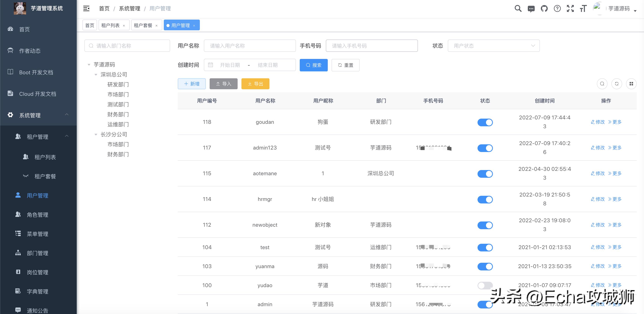Collapse the sidebar with hamburger icon
The width and height of the screenshot is (644, 314).
click(86, 8)
